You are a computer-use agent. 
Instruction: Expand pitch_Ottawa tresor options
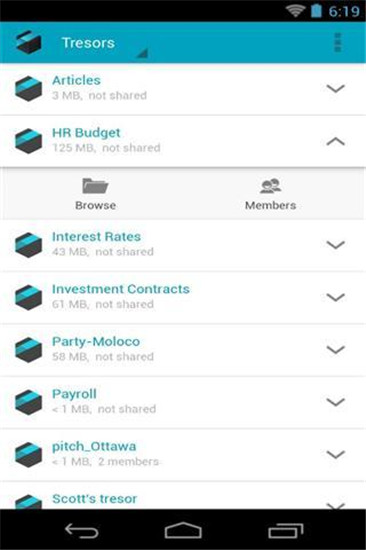335,454
